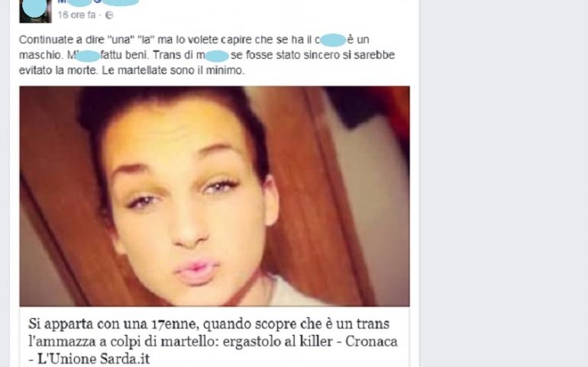Click the blue censor mark before 'è un'
The width and height of the screenshot is (588, 367).
(x=333, y=40)
